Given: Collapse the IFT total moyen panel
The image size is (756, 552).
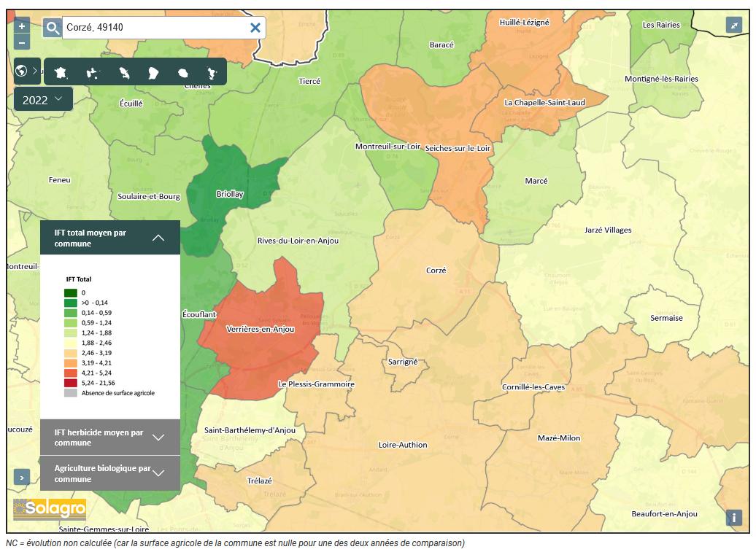Looking at the screenshot, I should (x=158, y=238).
